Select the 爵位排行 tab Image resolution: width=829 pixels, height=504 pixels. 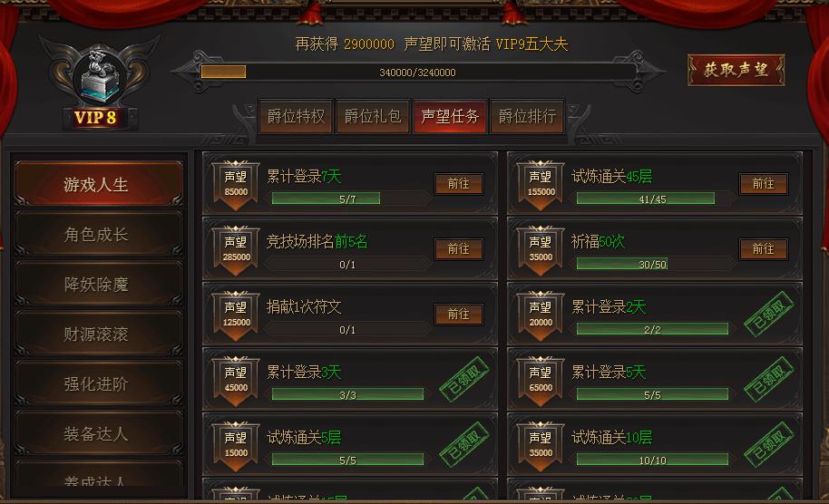527,116
